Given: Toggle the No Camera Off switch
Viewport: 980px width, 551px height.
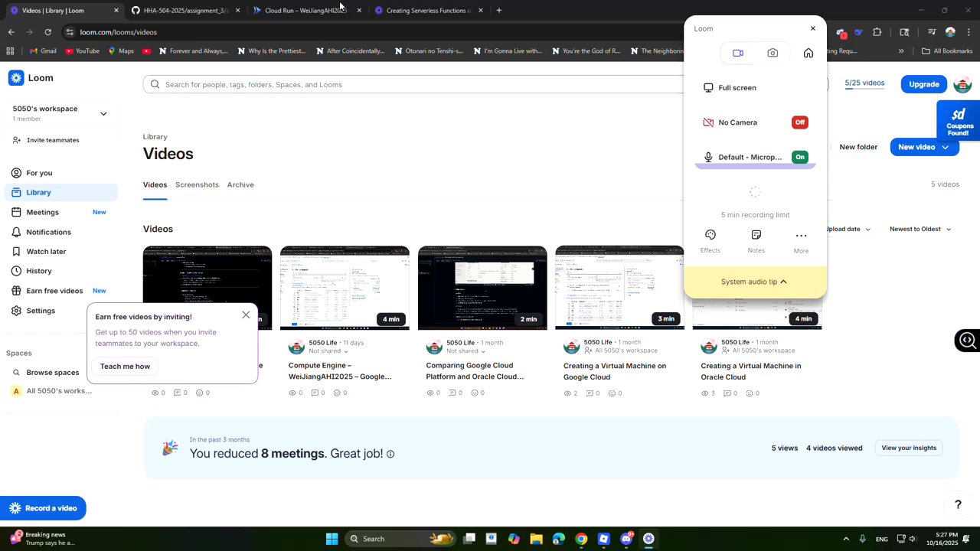Looking at the screenshot, I should click(x=800, y=122).
